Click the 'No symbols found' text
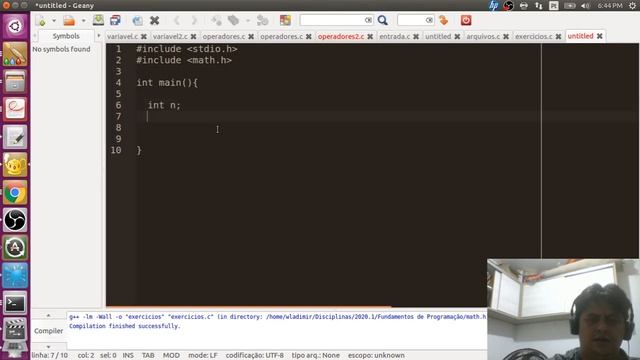Image resolution: width=640 pixels, height=360 pixels. coord(61,49)
